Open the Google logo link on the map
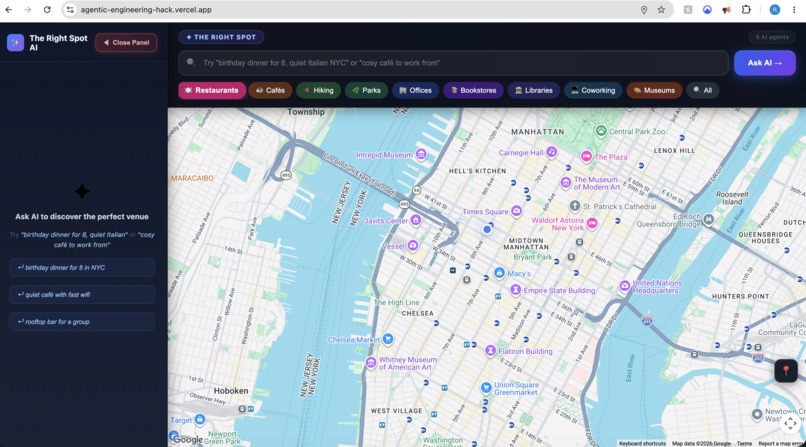The image size is (806, 447). pos(186,439)
